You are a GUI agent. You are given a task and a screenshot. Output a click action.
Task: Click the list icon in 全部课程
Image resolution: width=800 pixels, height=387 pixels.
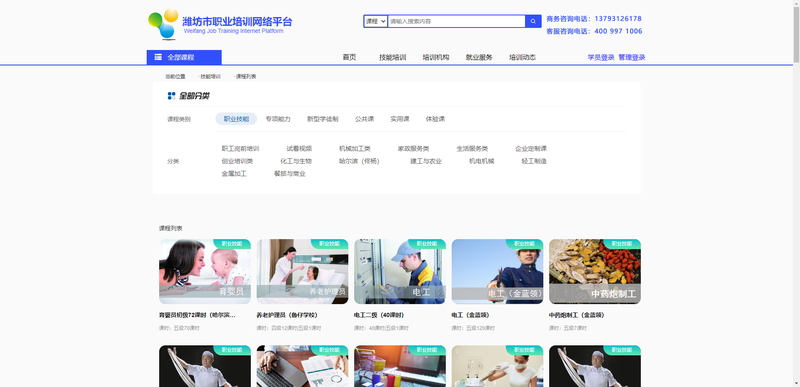click(159, 57)
